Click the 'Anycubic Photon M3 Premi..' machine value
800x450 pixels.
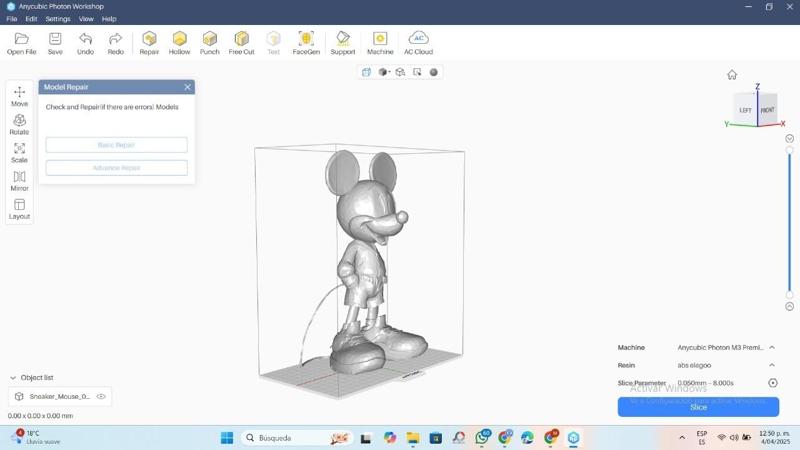pyautogui.click(x=720, y=347)
